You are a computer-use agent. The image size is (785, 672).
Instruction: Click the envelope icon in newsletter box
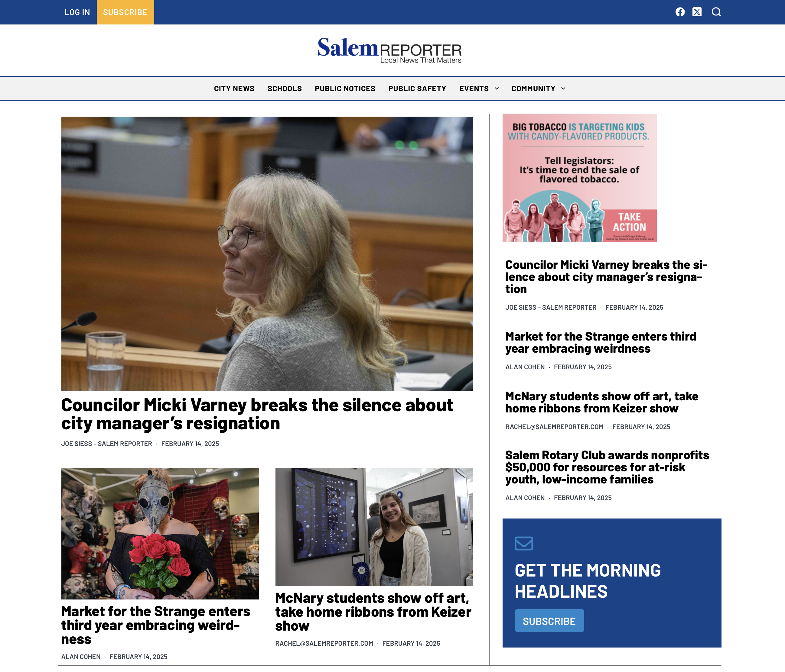point(524,543)
